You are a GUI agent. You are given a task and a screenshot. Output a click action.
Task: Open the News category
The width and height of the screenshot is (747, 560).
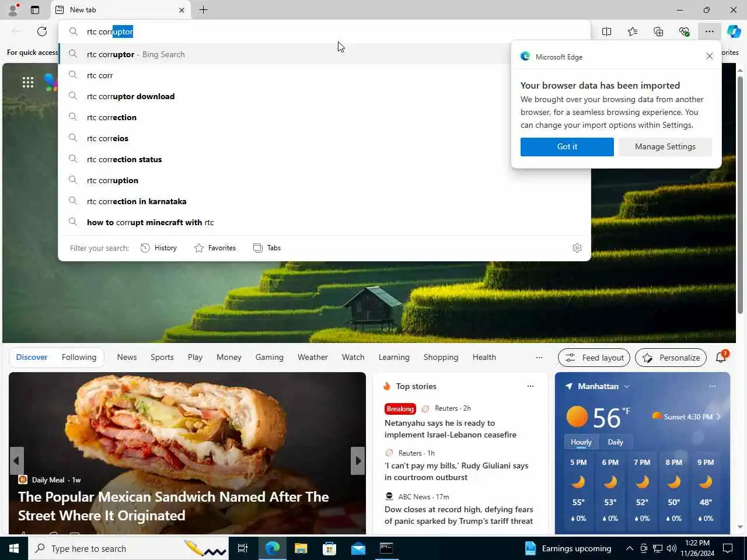127,357
